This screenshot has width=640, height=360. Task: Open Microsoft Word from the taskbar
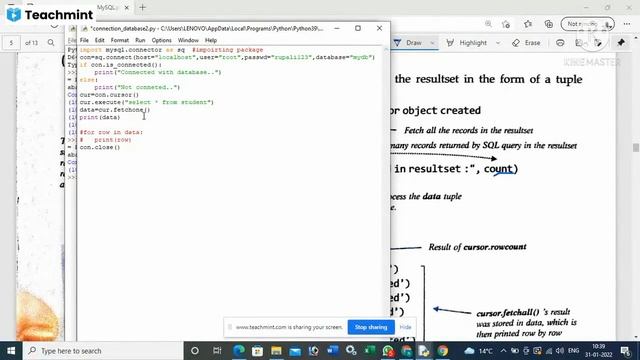332,351
